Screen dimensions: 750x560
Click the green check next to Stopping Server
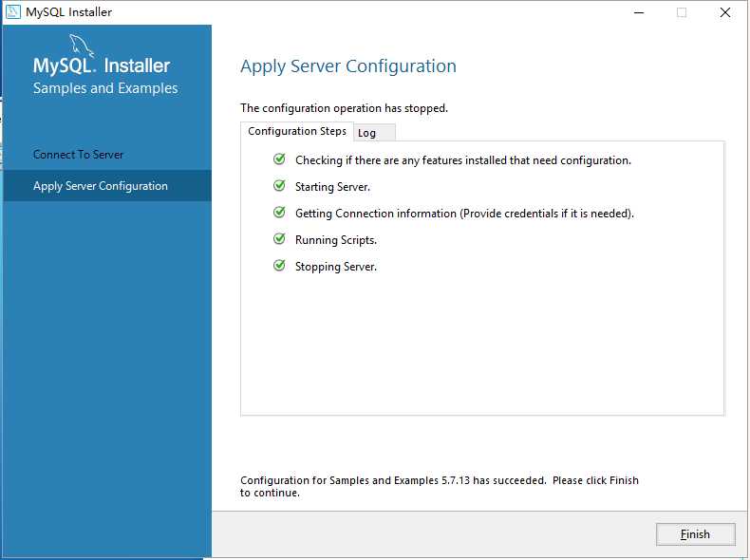[279, 266]
